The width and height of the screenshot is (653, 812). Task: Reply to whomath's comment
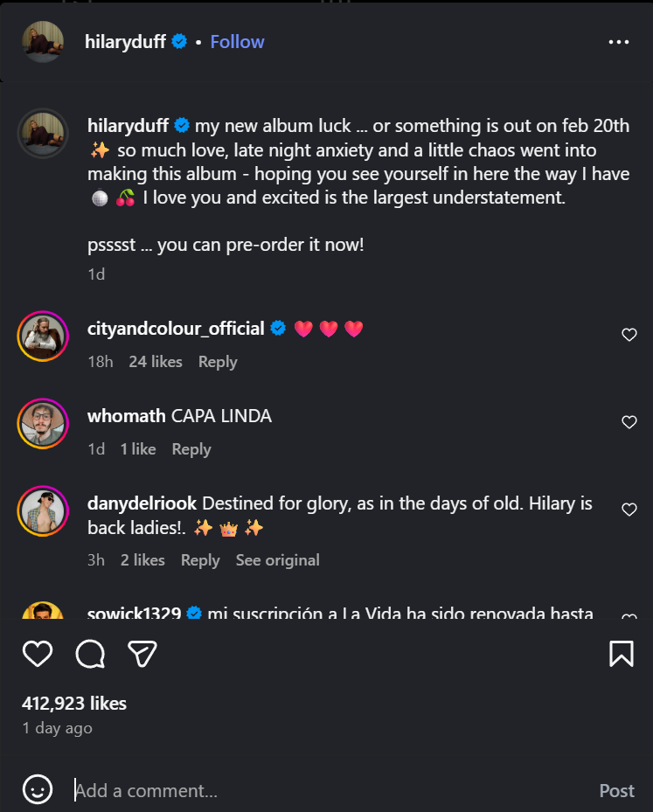[x=191, y=449]
